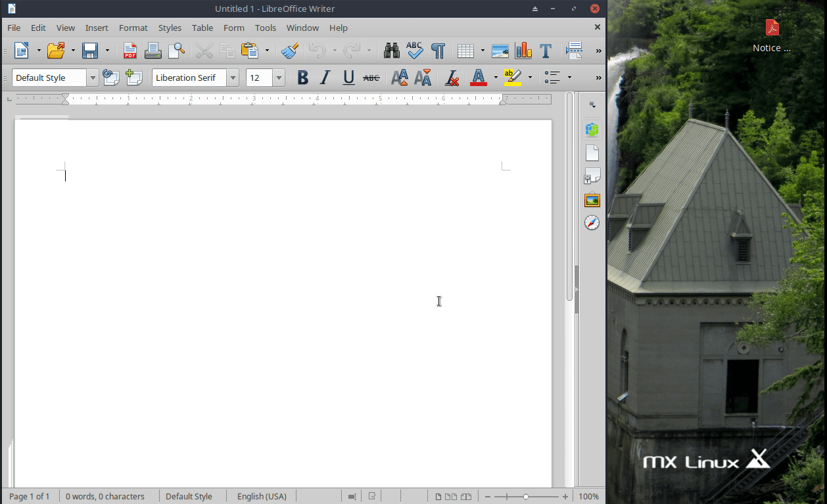Open sidebar Gallery deck

592,200
